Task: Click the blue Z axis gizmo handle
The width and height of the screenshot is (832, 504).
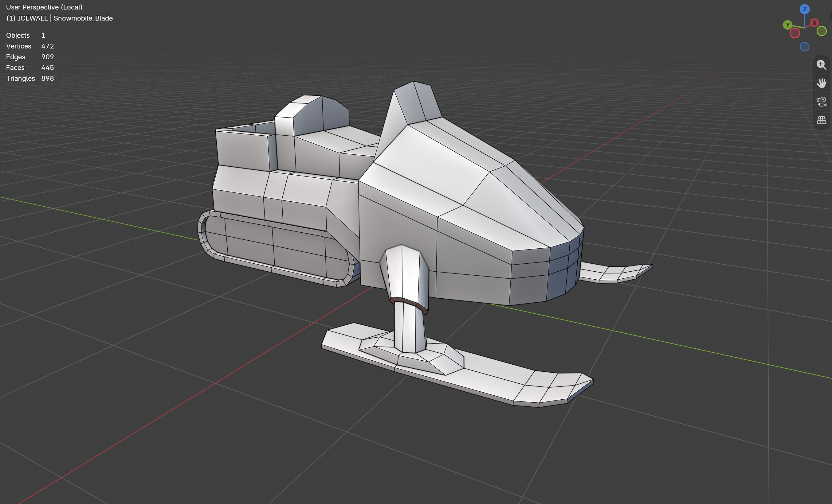Action: pyautogui.click(x=805, y=9)
